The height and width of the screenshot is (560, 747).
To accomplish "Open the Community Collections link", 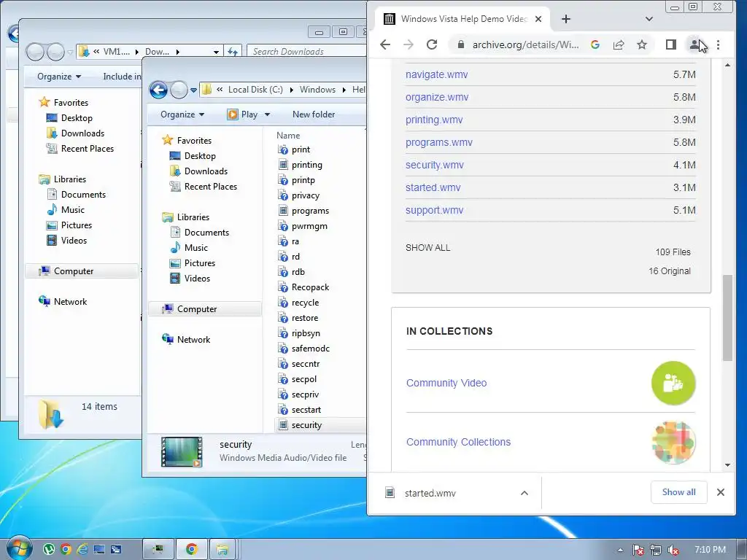I will [x=458, y=442].
